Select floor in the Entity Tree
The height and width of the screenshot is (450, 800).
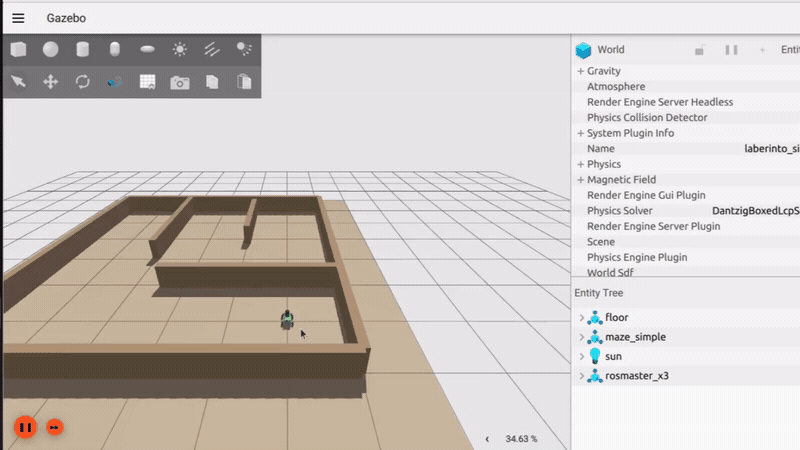point(616,317)
